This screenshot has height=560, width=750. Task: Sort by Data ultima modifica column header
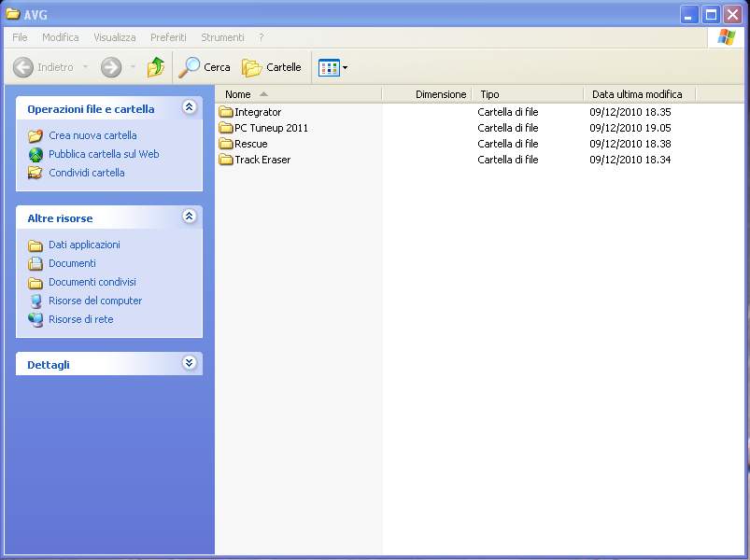[640, 94]
